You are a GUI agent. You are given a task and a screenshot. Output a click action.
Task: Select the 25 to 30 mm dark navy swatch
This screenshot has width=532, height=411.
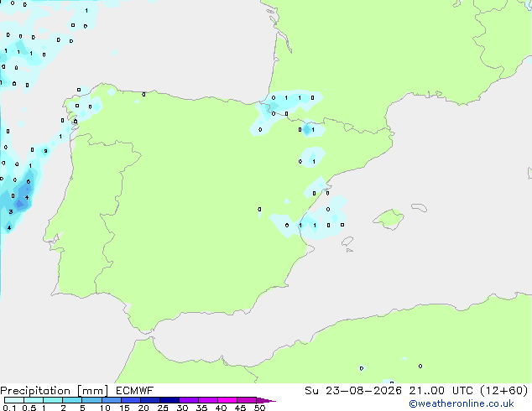(170, 400)
